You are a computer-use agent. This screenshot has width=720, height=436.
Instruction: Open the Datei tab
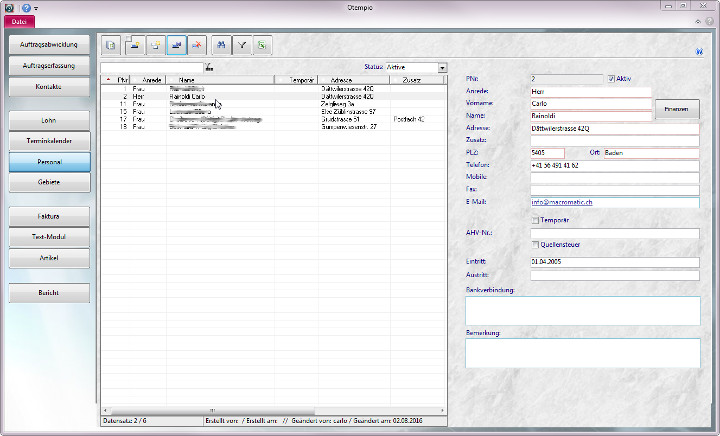tap(18, 20)
